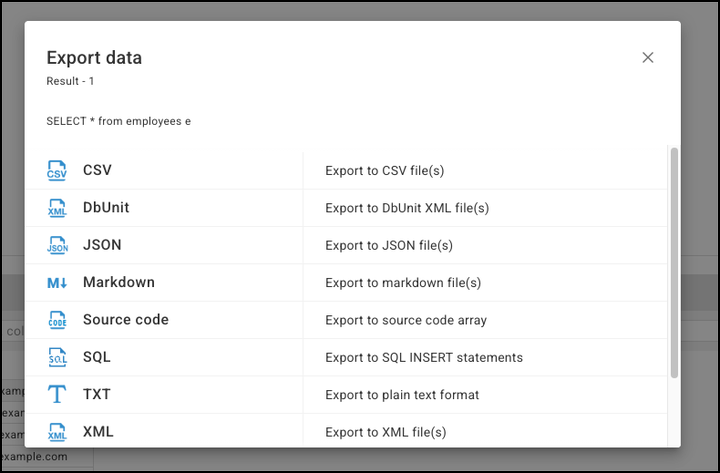Click 'Export to XML file(s)' description

pos(386,432)
